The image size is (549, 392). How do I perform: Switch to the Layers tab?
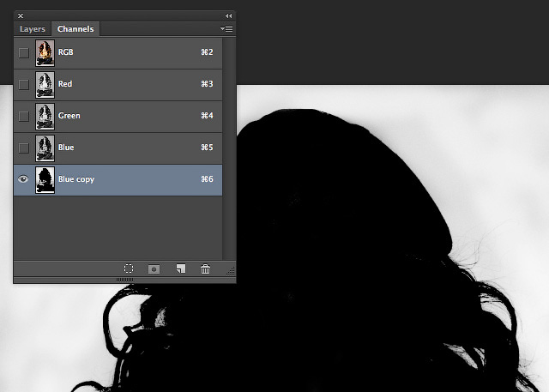point(33,29)
